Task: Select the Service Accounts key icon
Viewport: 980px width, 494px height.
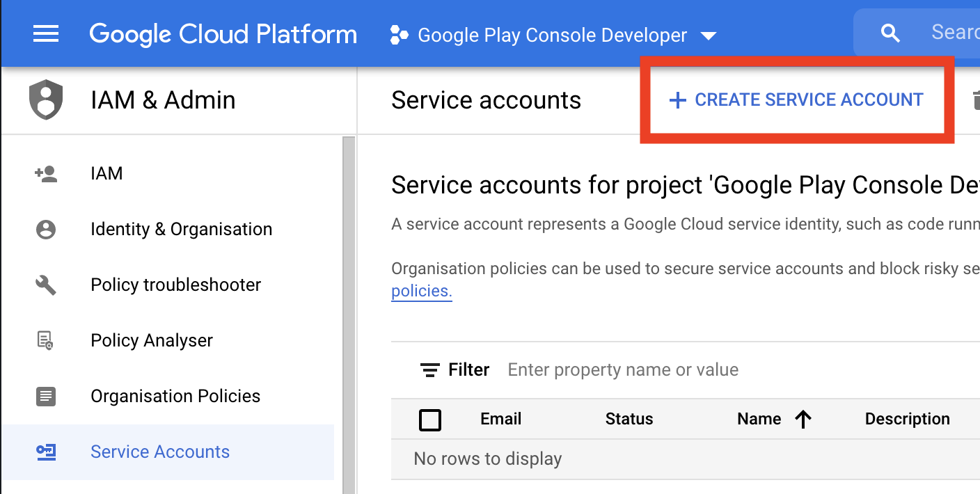Action: [x=45, y=452]
